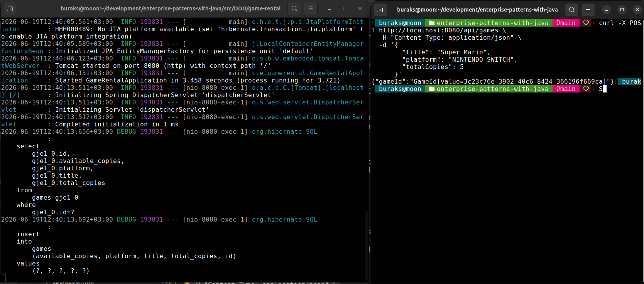Click the main branch segment on the bottom prompt line
Viewport: 644px width, 284px height.
pyautogui.click(x=566, y=89)
